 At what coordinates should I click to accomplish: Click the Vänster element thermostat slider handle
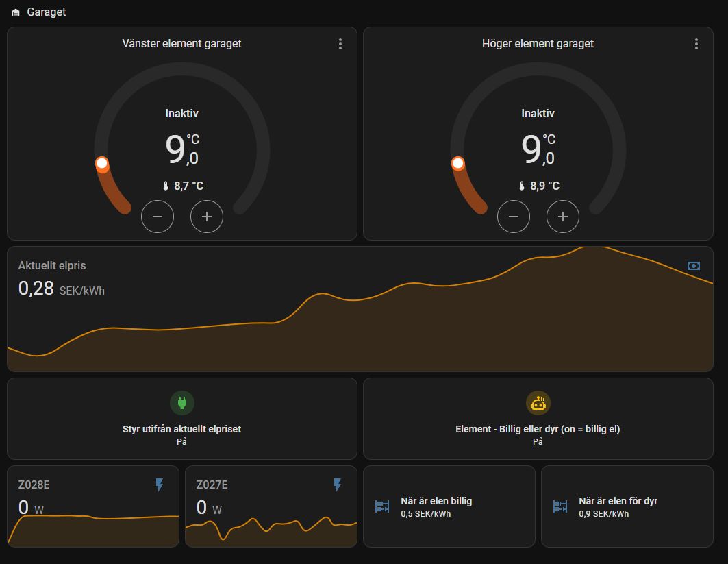[x=102, y=163]
